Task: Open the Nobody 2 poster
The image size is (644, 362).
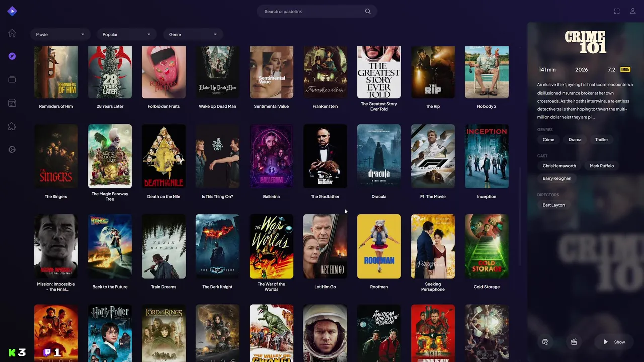Action: [487, 72]
